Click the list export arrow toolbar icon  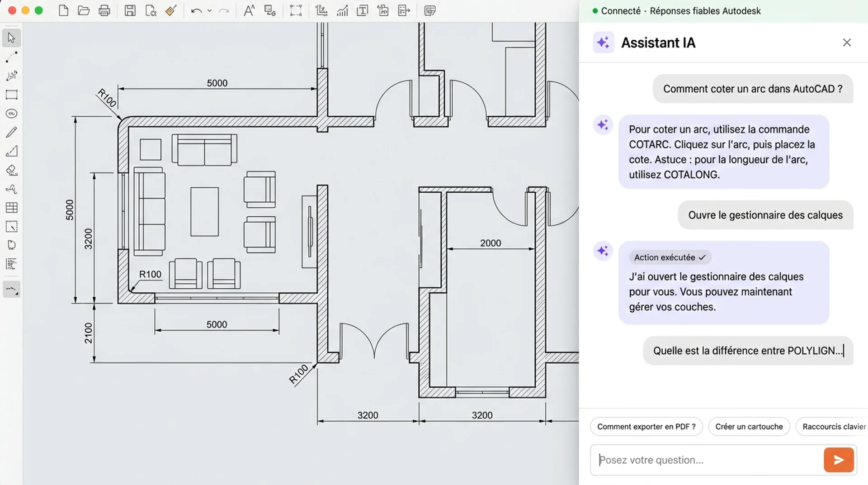click(x=404, y=10)
